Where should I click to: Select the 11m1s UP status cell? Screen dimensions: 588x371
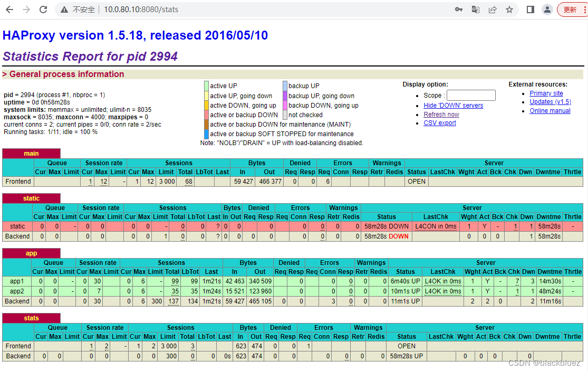pyautogui.click(x=406, y=301)
